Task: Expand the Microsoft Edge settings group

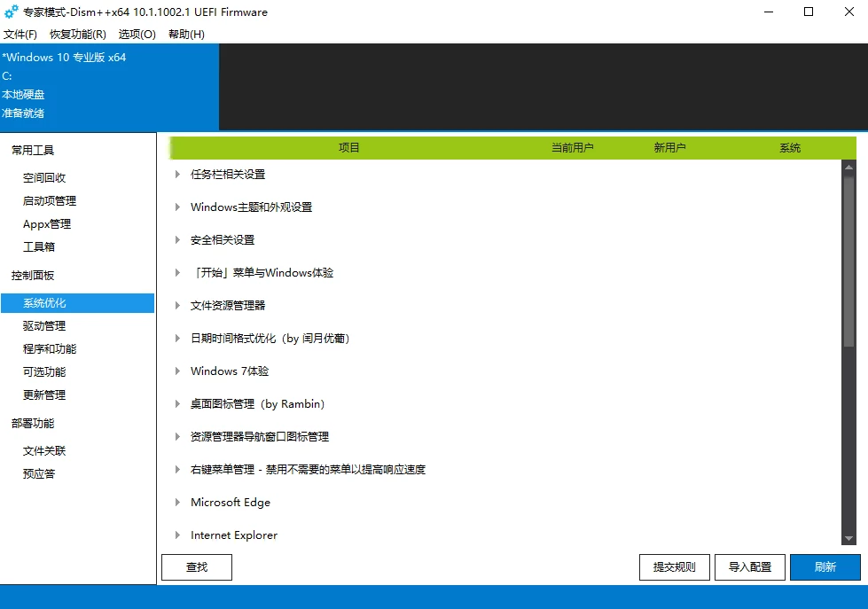Action: tap(178, 503)
